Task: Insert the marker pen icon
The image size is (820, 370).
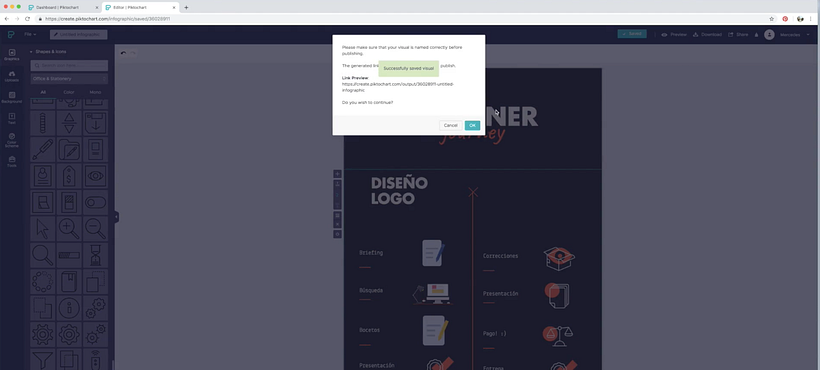Action: click(x=43, y=149)
